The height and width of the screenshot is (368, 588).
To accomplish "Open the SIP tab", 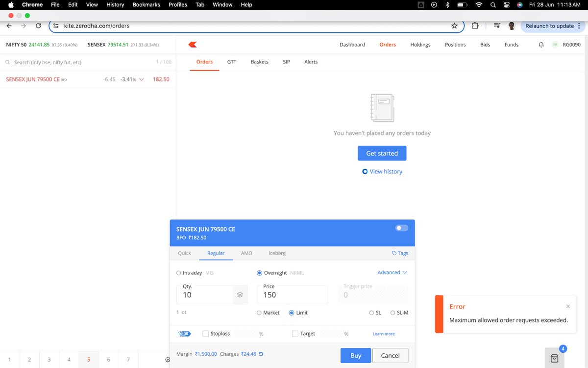I will pyautogui.click(x=287, y=62).
